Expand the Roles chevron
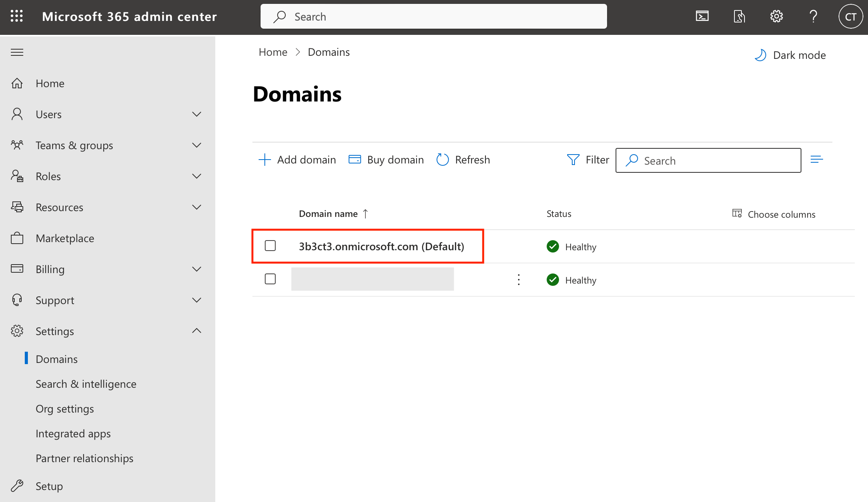This screenshot has width=868, height=502. 197,176
